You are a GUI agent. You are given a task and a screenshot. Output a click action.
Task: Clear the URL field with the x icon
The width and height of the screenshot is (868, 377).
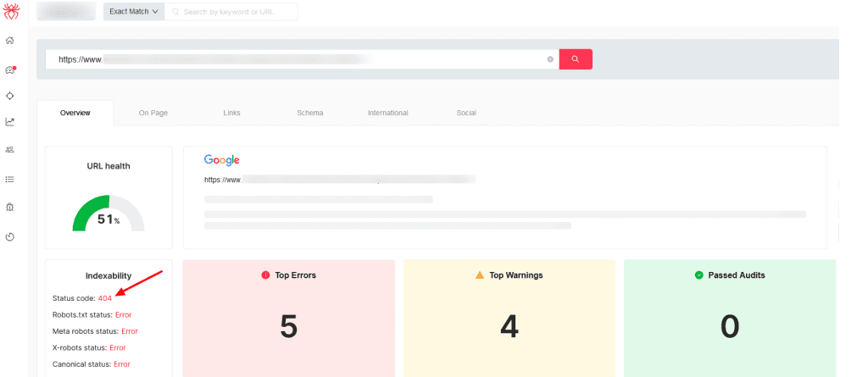(550, 59)
